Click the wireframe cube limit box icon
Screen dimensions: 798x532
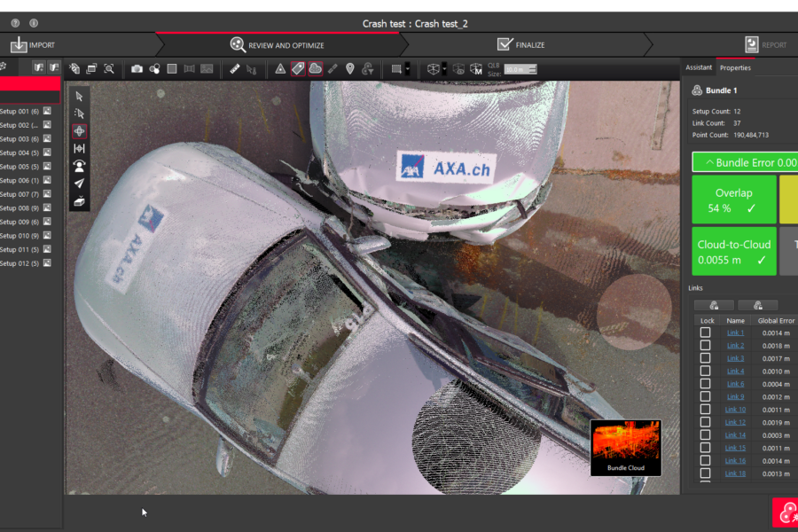click(x=433, y=69)
